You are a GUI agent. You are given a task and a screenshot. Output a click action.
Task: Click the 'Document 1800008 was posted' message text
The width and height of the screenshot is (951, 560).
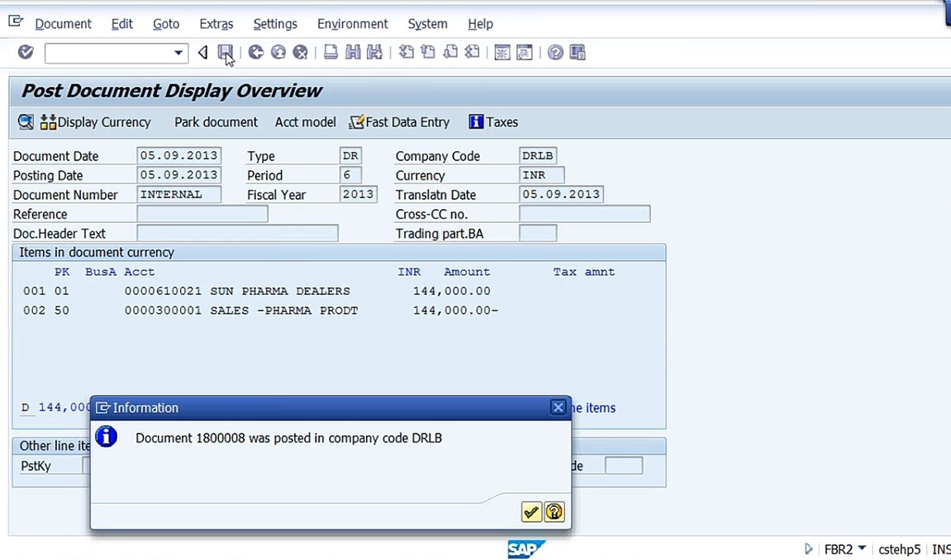288,438
